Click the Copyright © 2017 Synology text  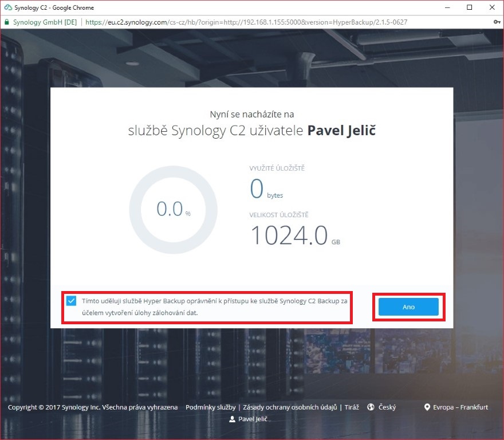pyautogui.click(x=93, y=407)
